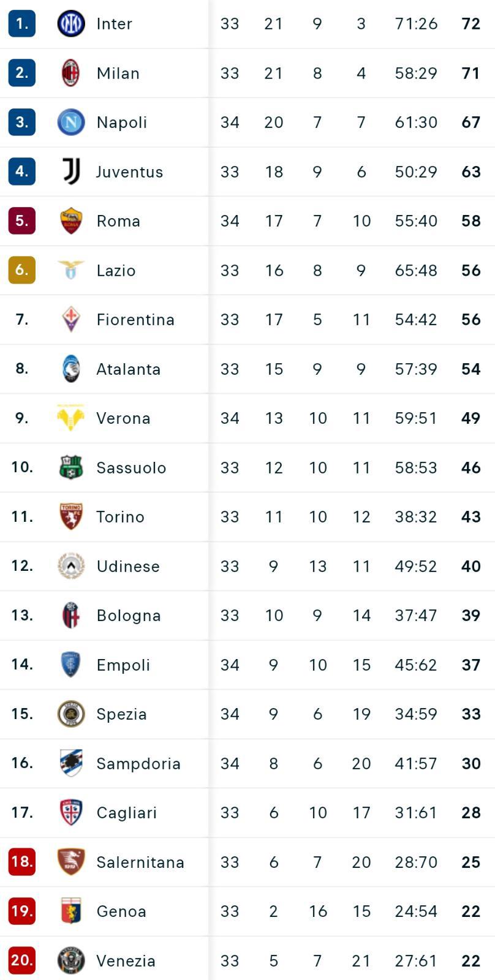The width and height of the screenshot is (495, 980).
Task: Click the Genoa club crest
Action: (x=70, y=911)
